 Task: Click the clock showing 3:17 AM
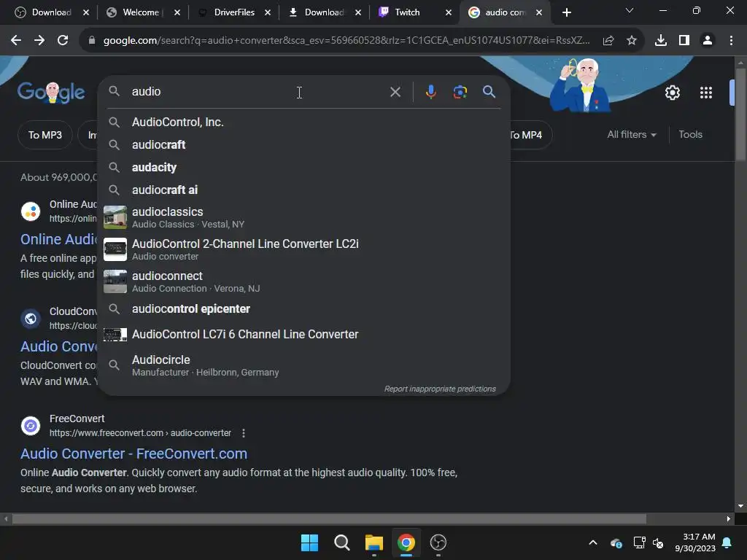(x=695, y=542)
